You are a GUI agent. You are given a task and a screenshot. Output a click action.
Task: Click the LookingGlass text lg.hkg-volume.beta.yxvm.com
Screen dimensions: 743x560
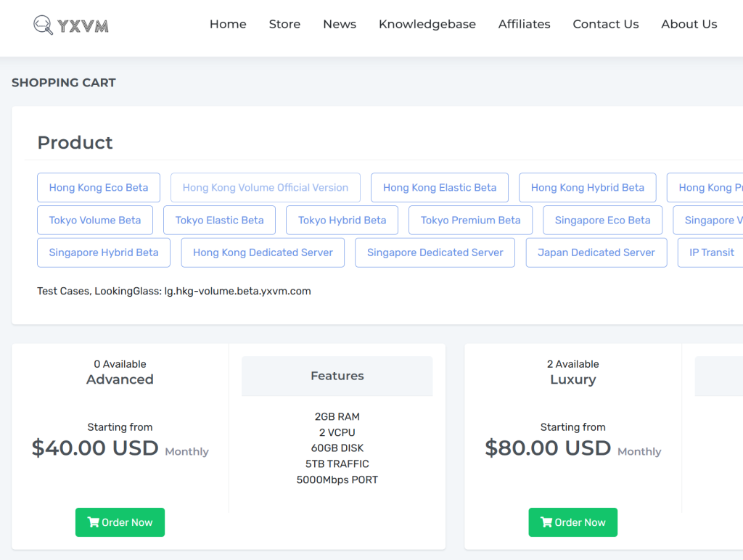(x=237, y=291)
